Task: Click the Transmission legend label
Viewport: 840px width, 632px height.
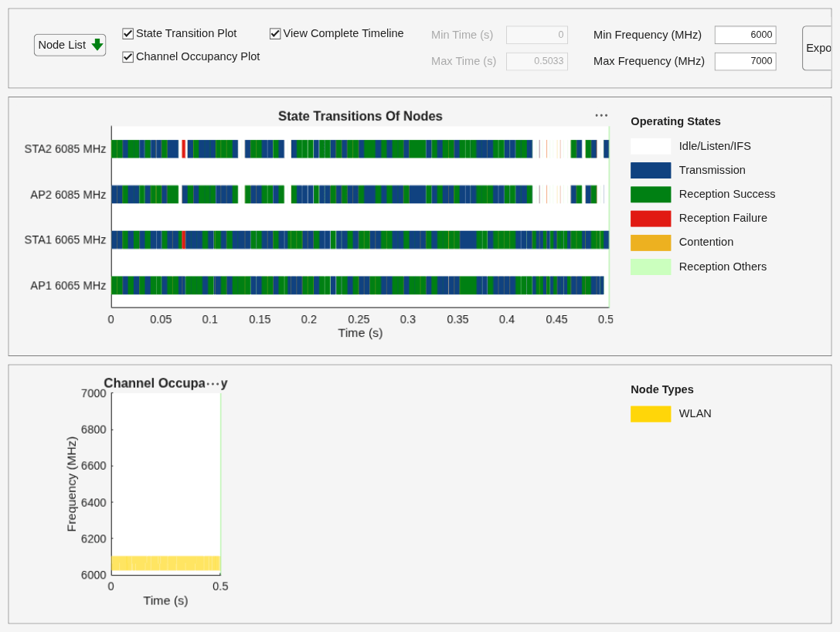Action: point(712,170)
